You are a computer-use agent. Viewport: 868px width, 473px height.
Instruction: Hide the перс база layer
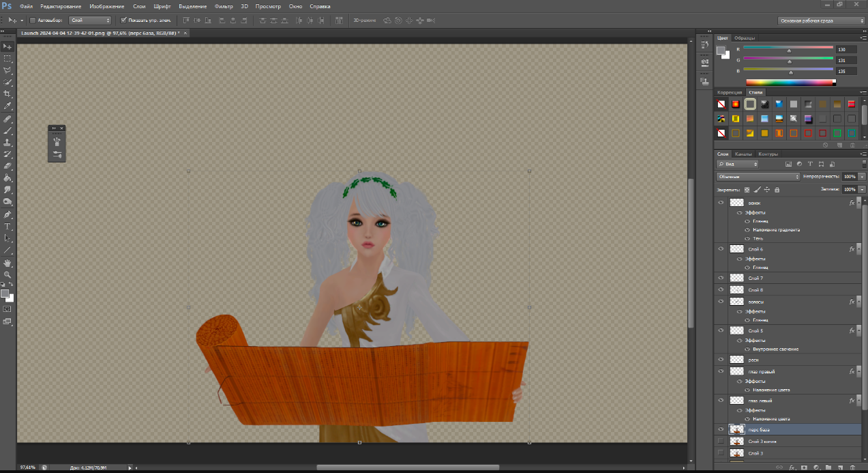coord(721,429)
